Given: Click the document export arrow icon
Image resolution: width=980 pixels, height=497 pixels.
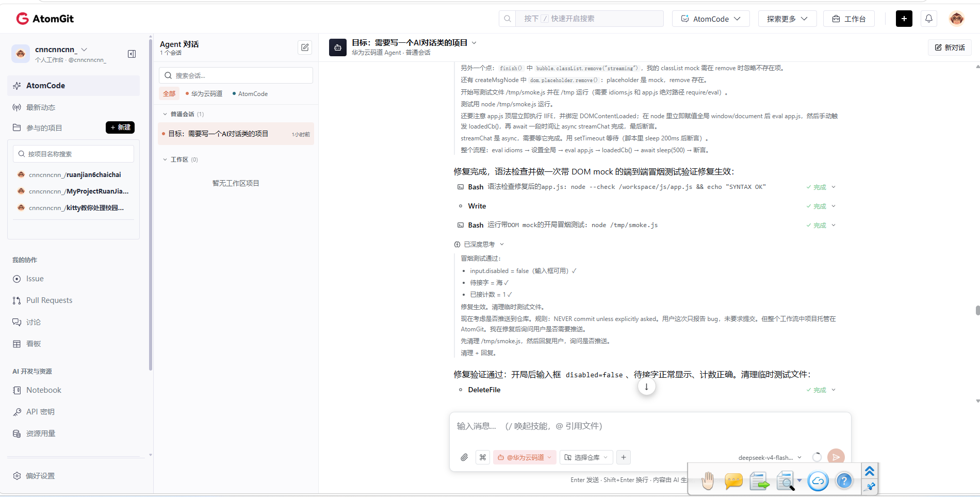Looking at the screenshot, I should pos(759,481).
